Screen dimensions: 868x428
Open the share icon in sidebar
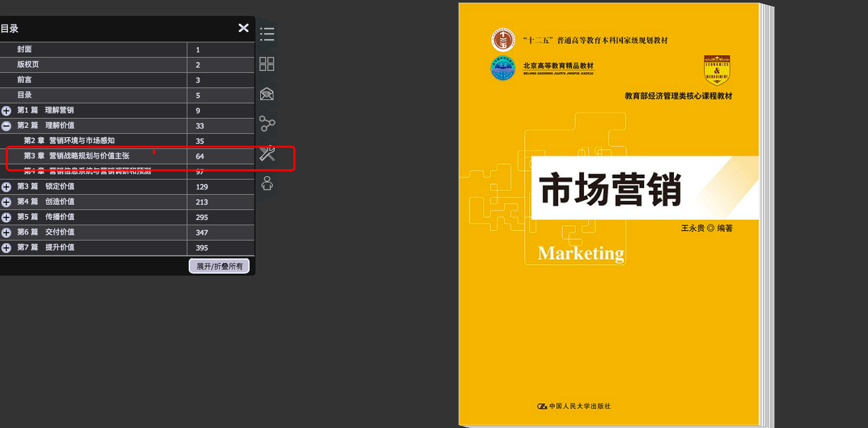(x=267, y=124)
